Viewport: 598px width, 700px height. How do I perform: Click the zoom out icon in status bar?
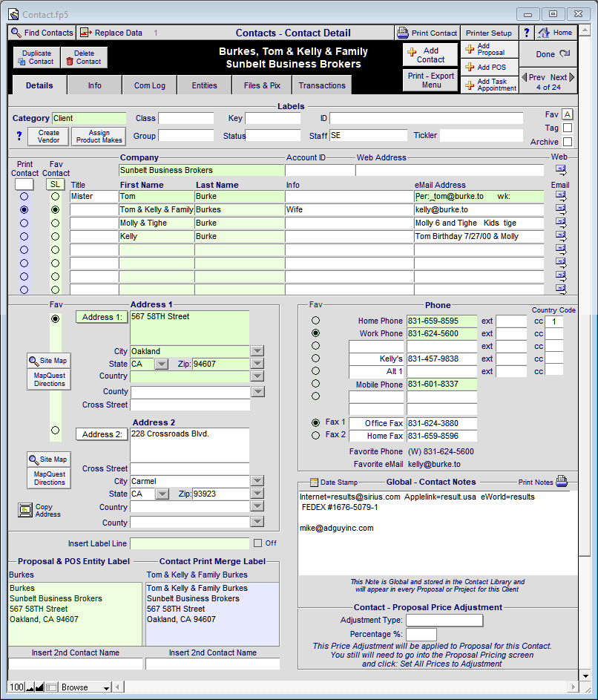(x=30, y=687)
